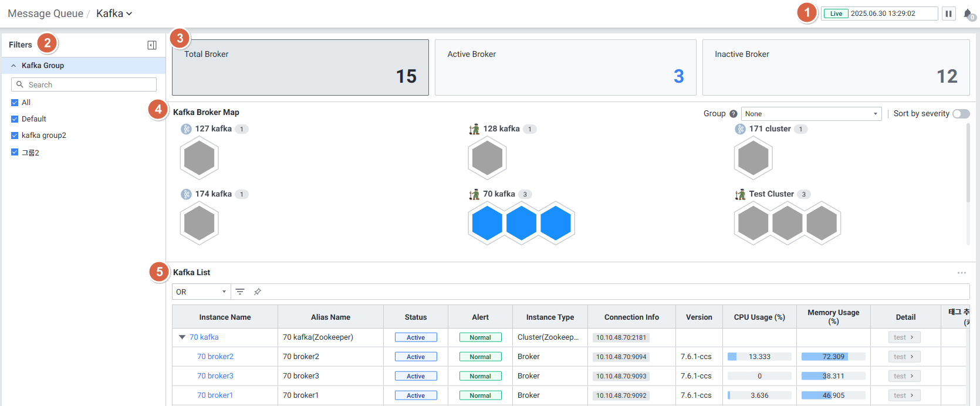This screenshot has width=980, height=406.
Task: Click the test detail button for 70 broker3
Action: click(x=904, y=376)
